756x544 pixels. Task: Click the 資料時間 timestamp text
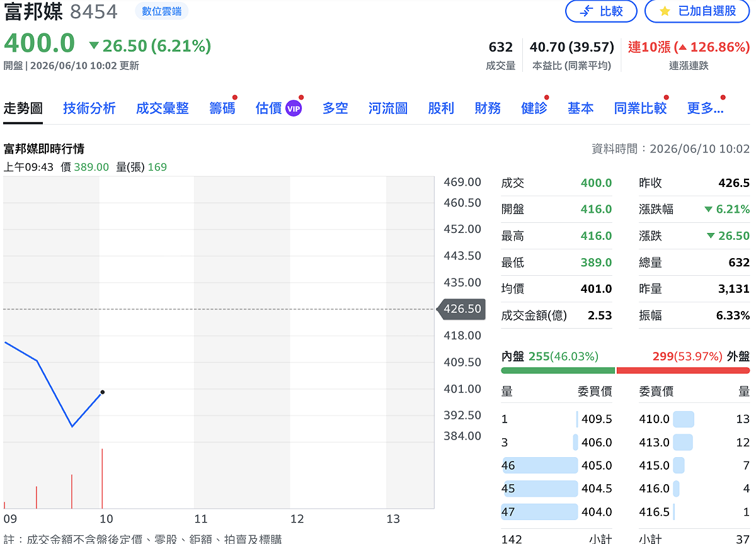[670, 149]
